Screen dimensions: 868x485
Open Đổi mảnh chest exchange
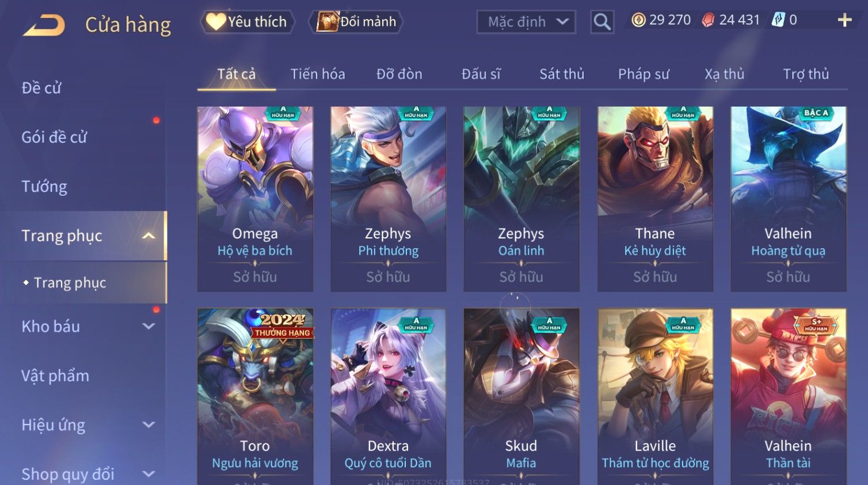coord(356,22)
